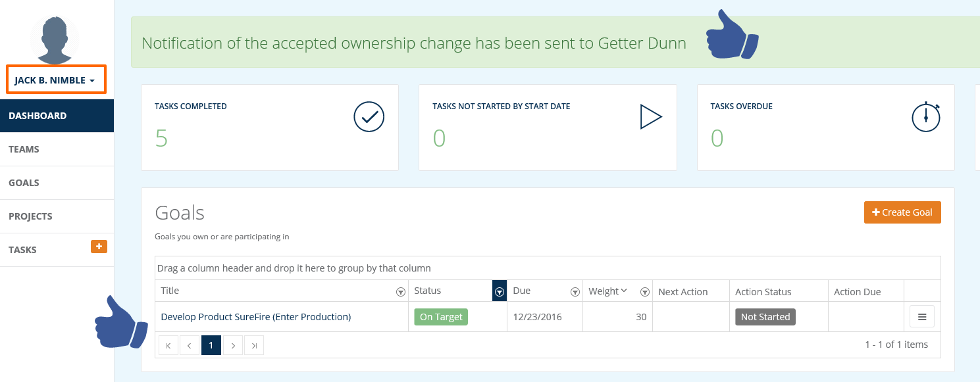980x382 pixels.
Task: Sort by the Weight column header
Action: (x=607, y=291)
